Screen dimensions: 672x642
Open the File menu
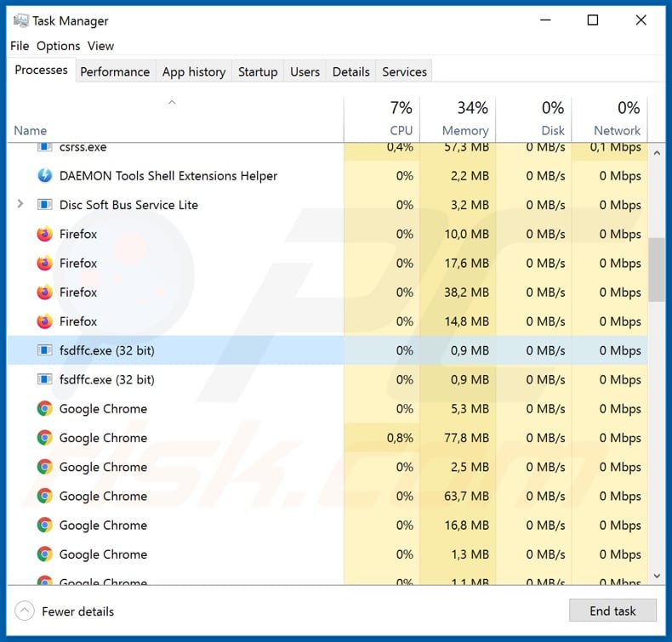tap(20, 46)
